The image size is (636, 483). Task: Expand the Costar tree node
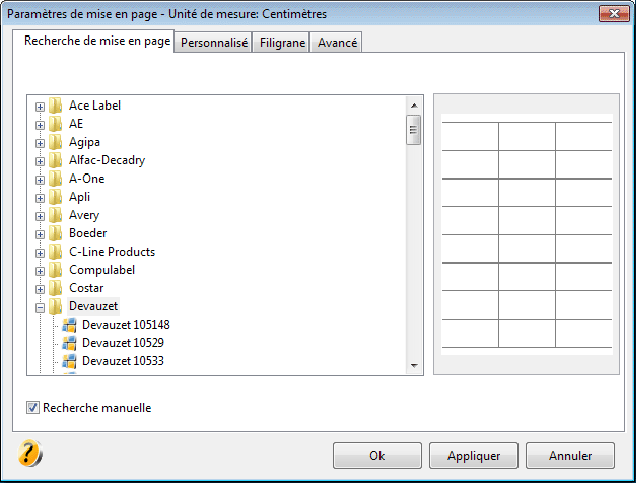click(40, 290)
